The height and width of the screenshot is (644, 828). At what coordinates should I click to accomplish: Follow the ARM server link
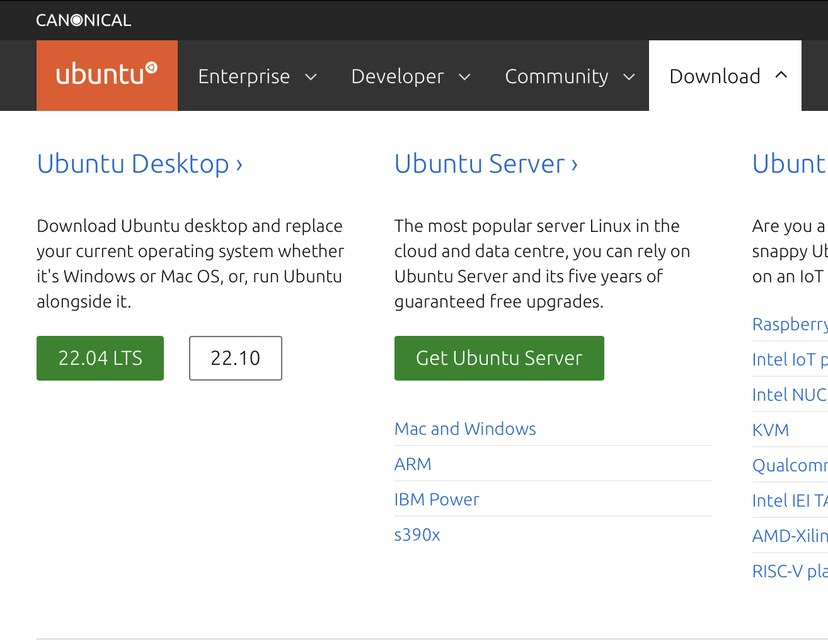tap(413, 464)
